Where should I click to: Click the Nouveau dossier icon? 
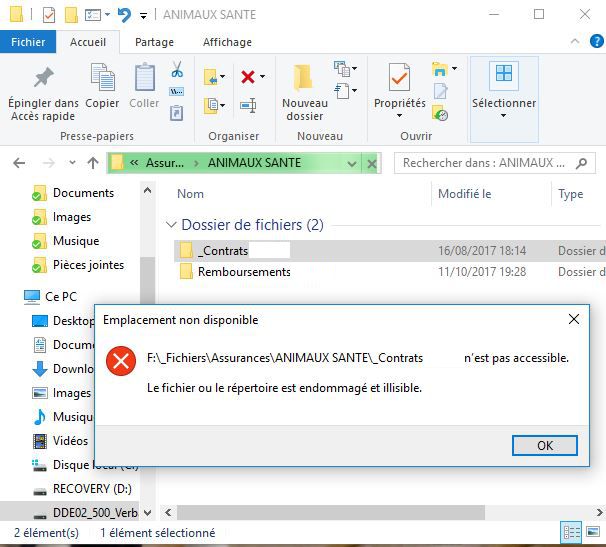tap(303, 78)
